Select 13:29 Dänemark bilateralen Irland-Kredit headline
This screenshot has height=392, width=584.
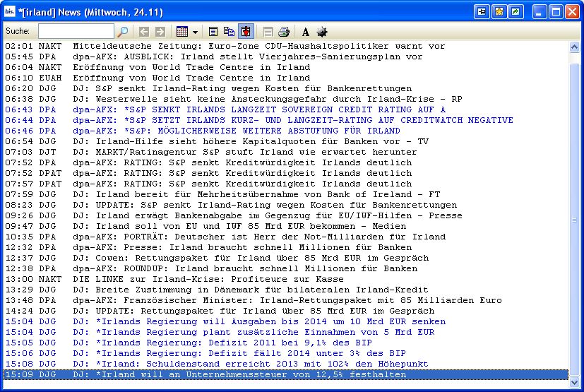(x=286, y=290)
